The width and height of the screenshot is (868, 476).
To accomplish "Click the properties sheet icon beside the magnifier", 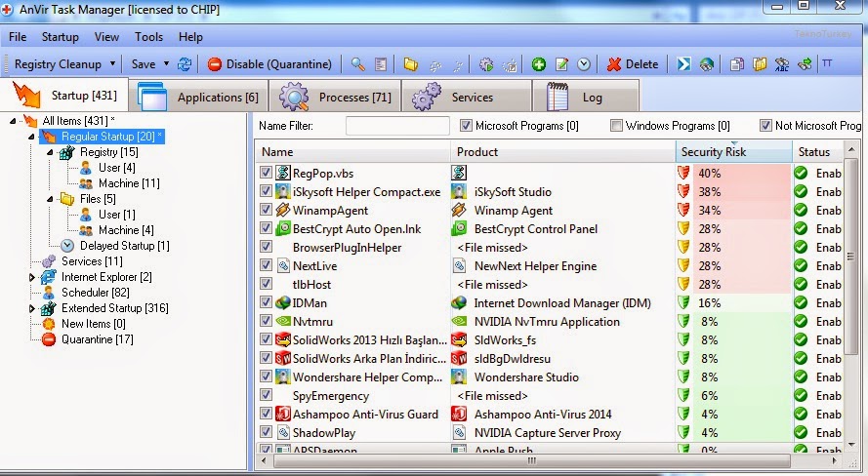I will click(x=381, y=64).
